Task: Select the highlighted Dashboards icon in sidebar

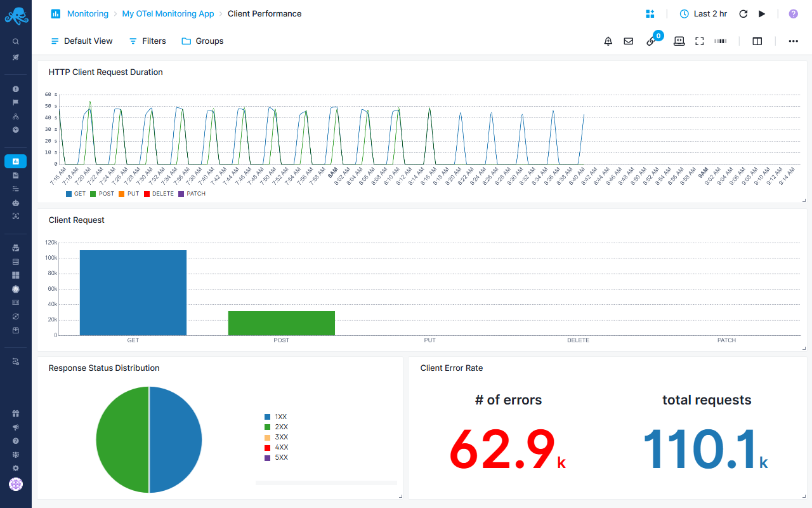Action: [15, 161]
